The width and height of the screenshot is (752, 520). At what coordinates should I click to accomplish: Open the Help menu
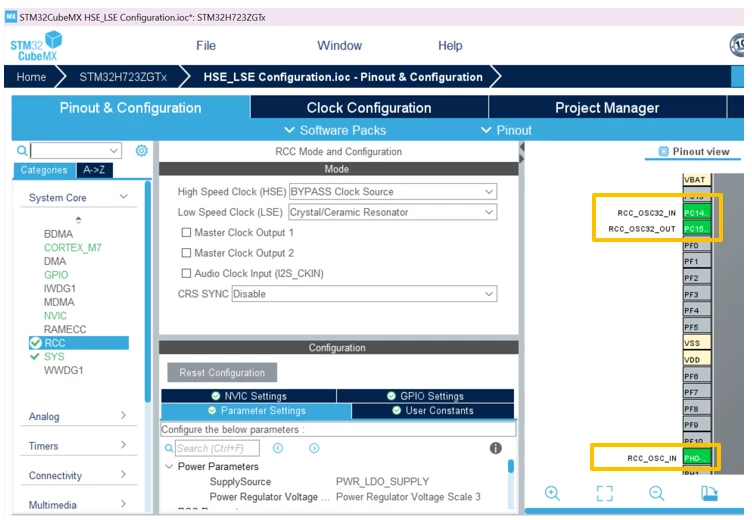[x=450, y=46]
